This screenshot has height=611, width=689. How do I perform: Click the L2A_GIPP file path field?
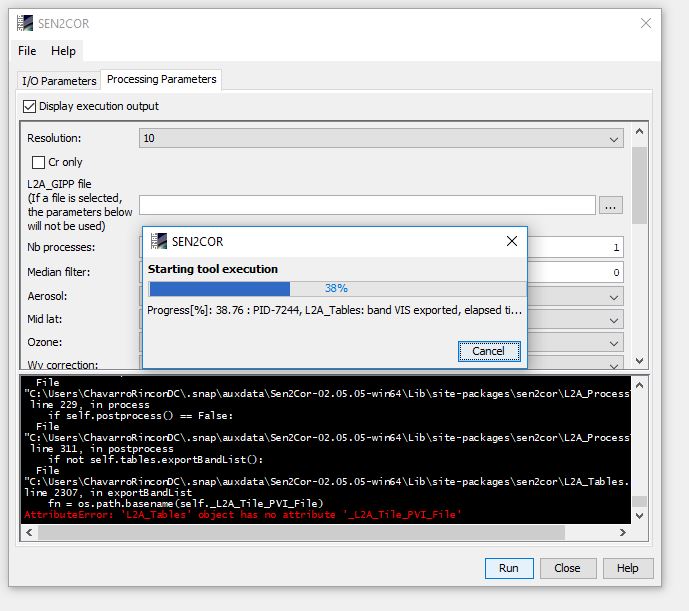point(367,205)
